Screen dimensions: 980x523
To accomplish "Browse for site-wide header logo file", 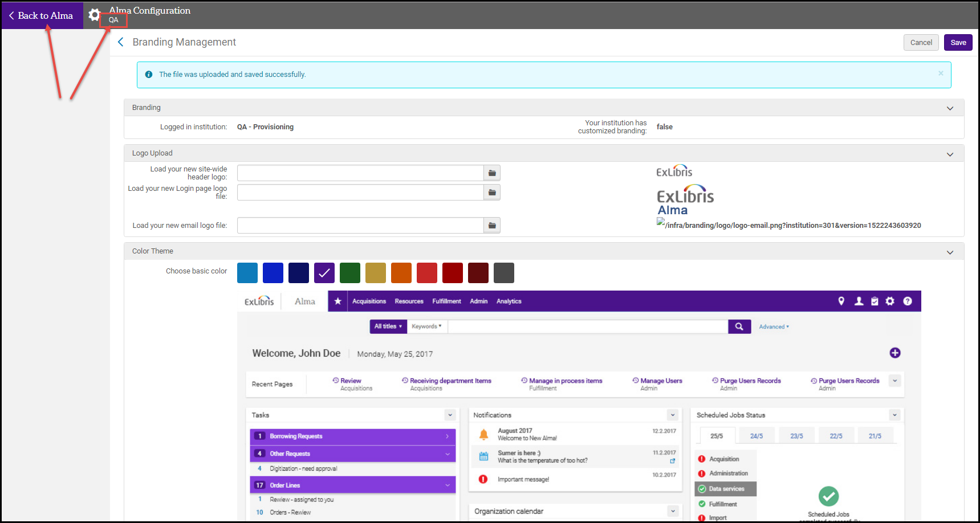I will [492, 173].
